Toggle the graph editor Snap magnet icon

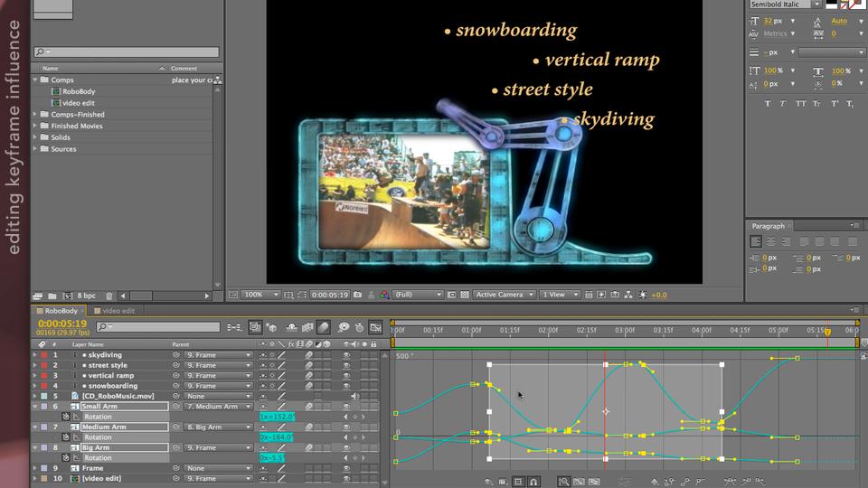click(x=533, y=482)
